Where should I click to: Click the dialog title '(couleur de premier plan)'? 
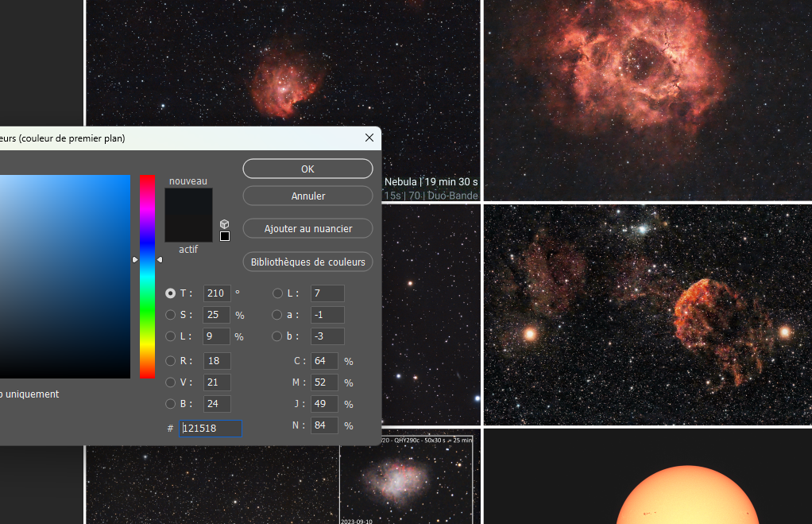click(x=72, y=138)
